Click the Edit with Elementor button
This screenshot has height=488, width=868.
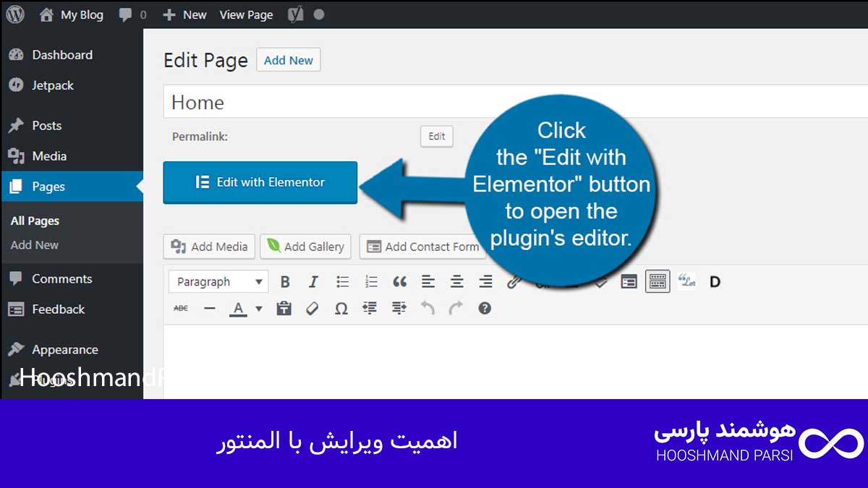click(260, 182)
